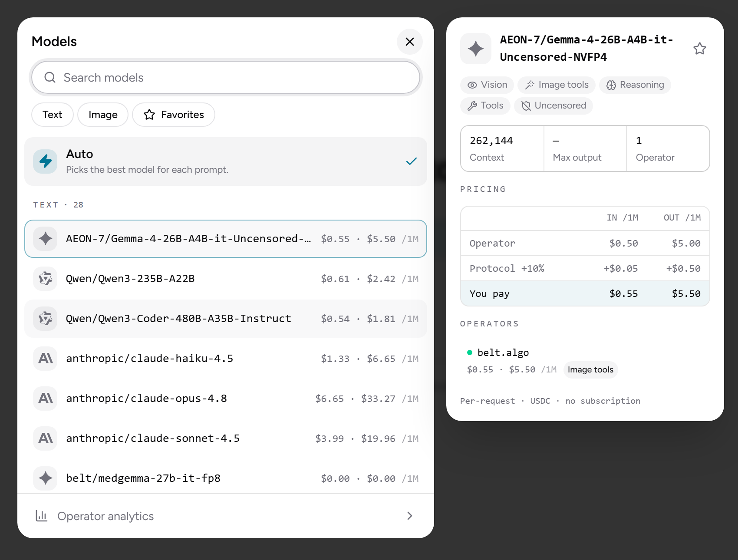Click the OPERATORS section heading

489,324
